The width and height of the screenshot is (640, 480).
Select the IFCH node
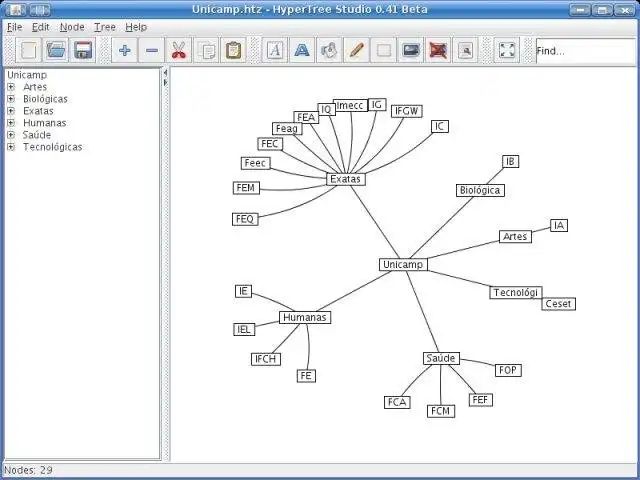coord(266,359)
